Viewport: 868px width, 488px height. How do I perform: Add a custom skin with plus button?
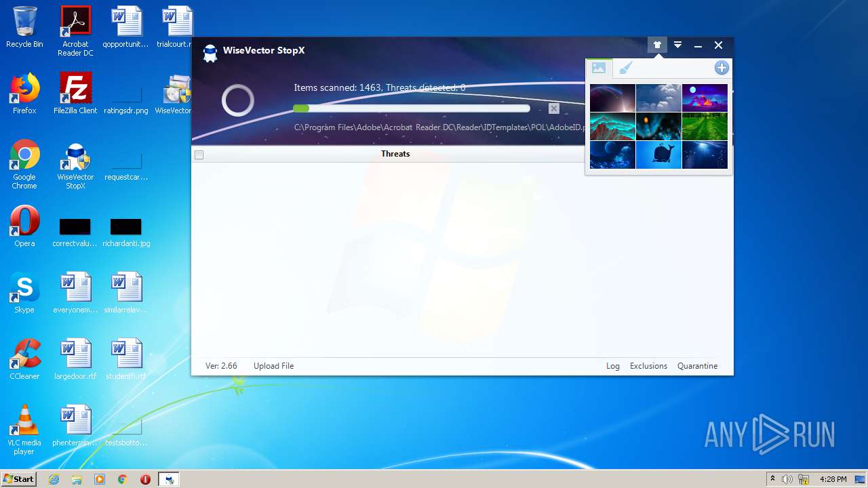coord(722,68)
